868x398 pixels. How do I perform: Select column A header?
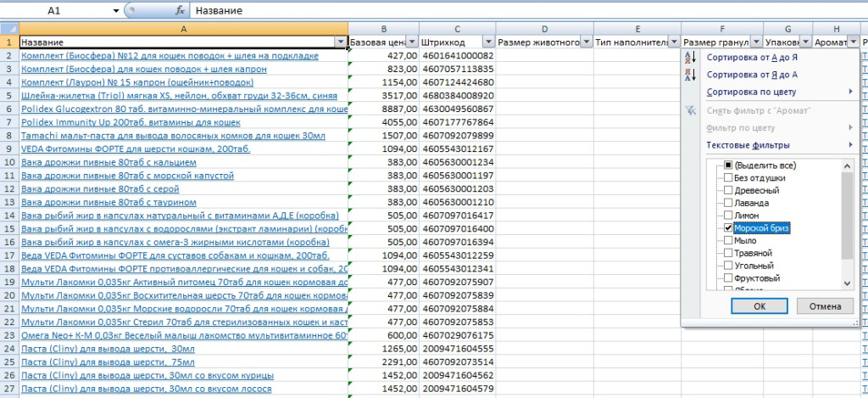click(x=184, y=29)
